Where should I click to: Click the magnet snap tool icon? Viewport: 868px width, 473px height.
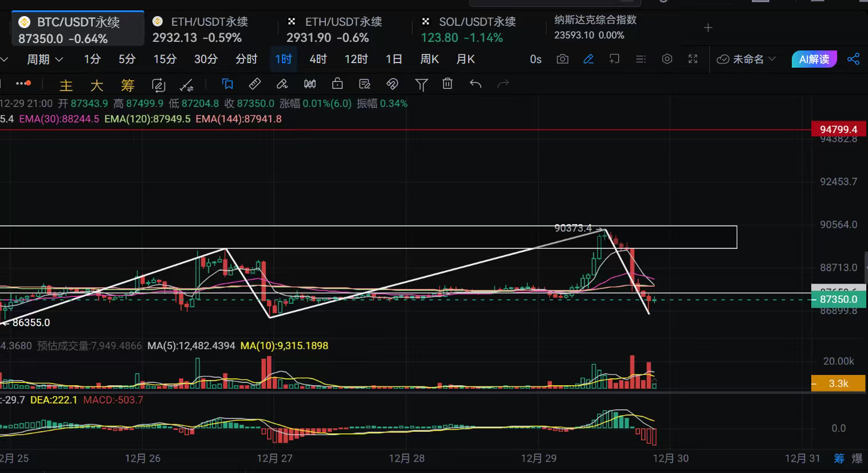(x=392, y=84)
